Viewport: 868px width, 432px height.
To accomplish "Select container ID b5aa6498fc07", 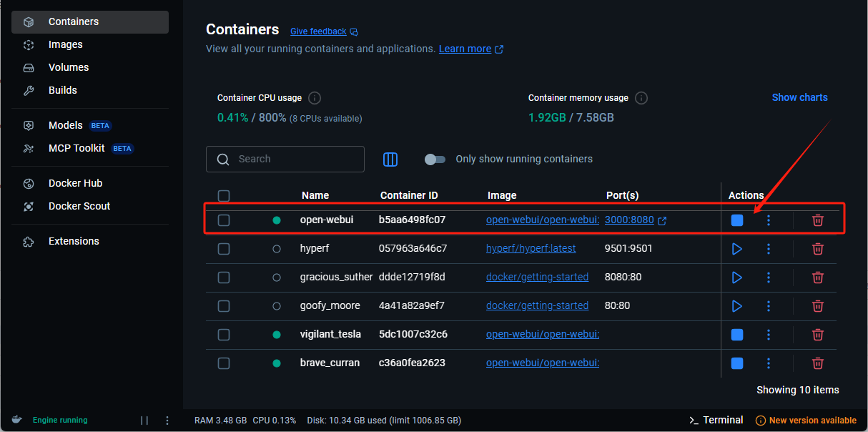I will 413,220.
